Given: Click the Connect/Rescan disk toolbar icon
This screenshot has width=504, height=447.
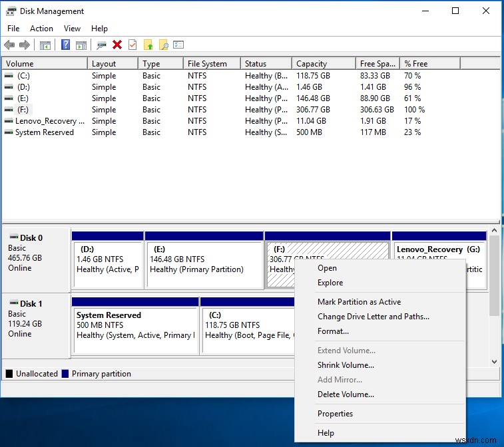Looking at the screenshot, I should [102, 45].
